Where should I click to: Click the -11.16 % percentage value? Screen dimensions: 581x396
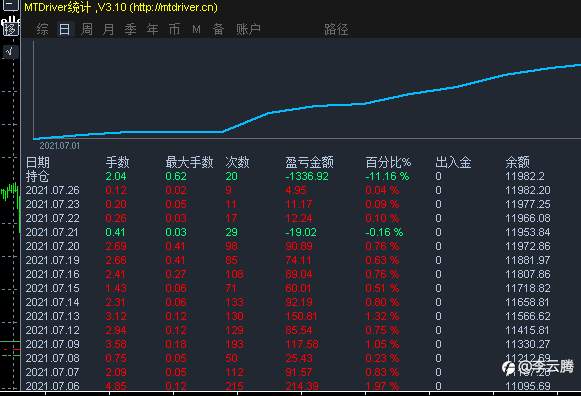coord(387,176)
